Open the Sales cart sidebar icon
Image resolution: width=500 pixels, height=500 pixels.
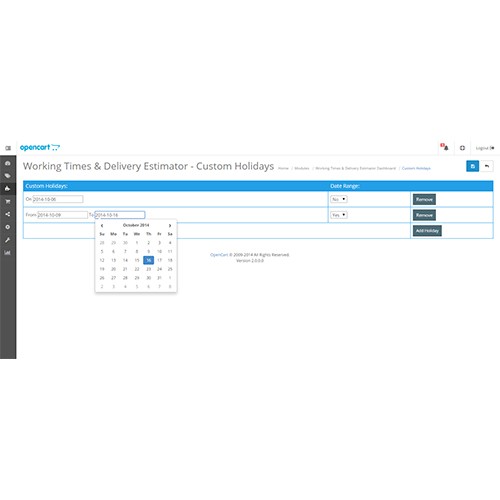coord(8,201)
